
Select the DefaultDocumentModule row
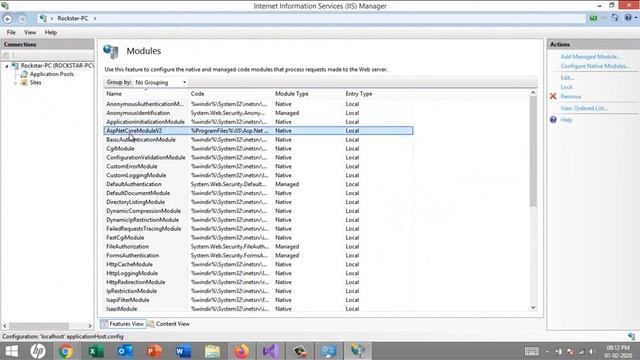[258, 193]
